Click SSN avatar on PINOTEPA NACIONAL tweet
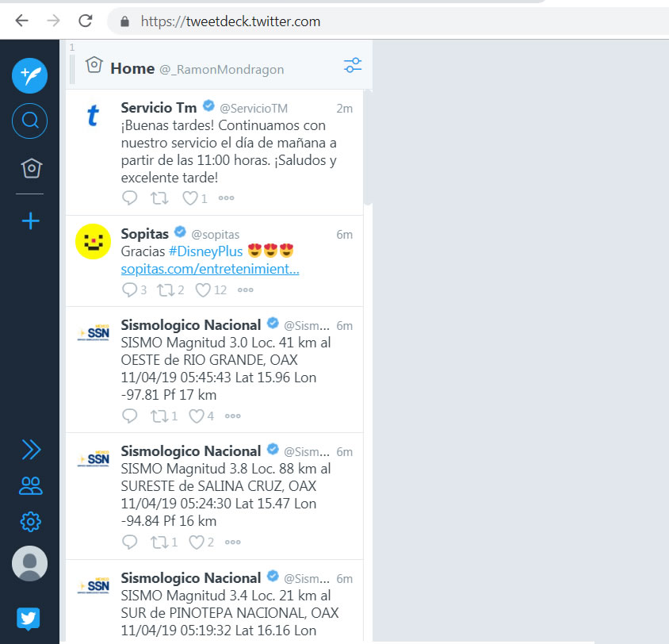669x644 pixels. [x=93, y=585]
